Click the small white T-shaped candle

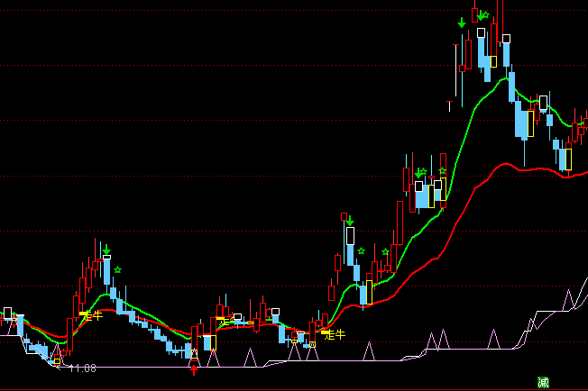[x=450, y=103]
